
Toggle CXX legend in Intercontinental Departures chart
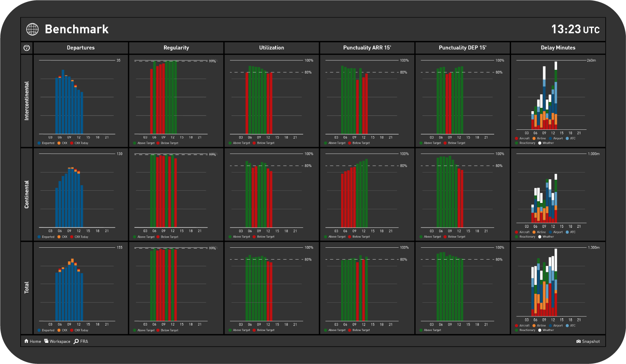[62, 143]
